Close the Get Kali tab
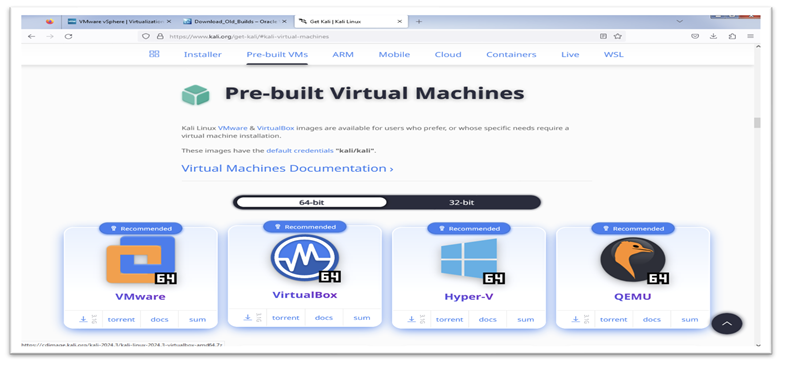 tap(400, 21)
